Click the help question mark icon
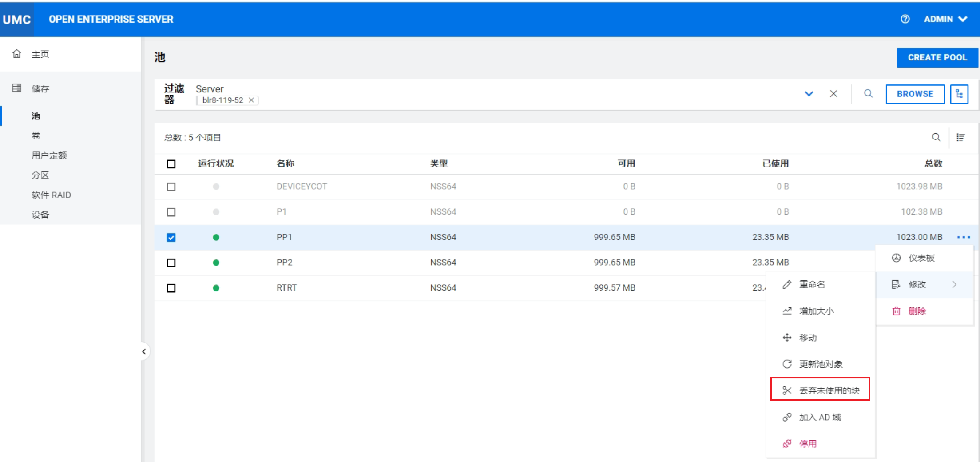The image size is (980, 462). [x=905, y=19]
